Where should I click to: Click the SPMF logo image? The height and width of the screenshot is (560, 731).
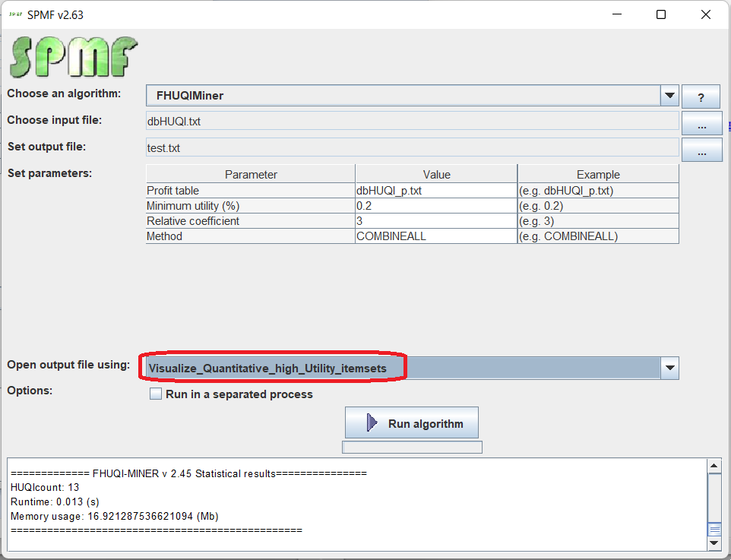pyautogui.click(x=73, y=56)
